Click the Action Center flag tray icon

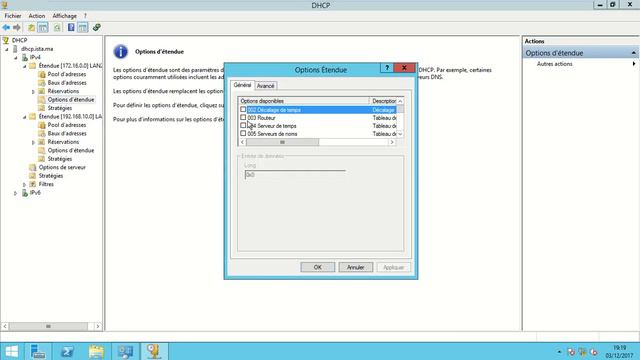click(x=571, y=352)
